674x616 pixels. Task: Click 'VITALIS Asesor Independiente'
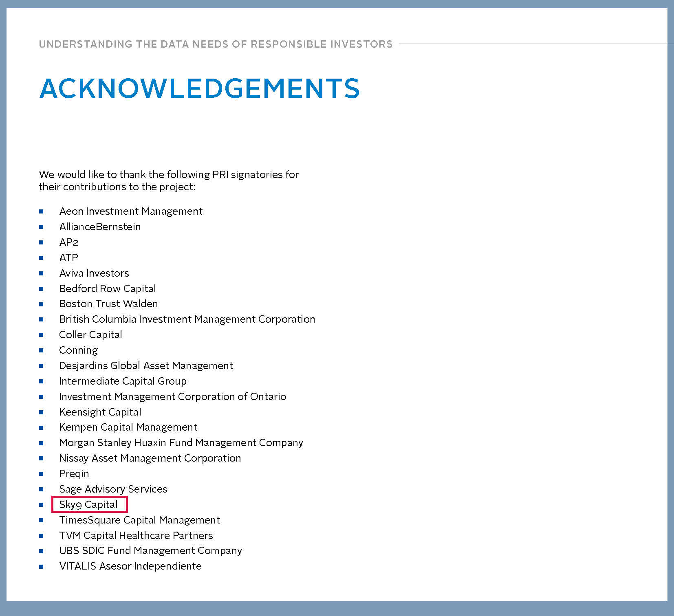[130, 566]
